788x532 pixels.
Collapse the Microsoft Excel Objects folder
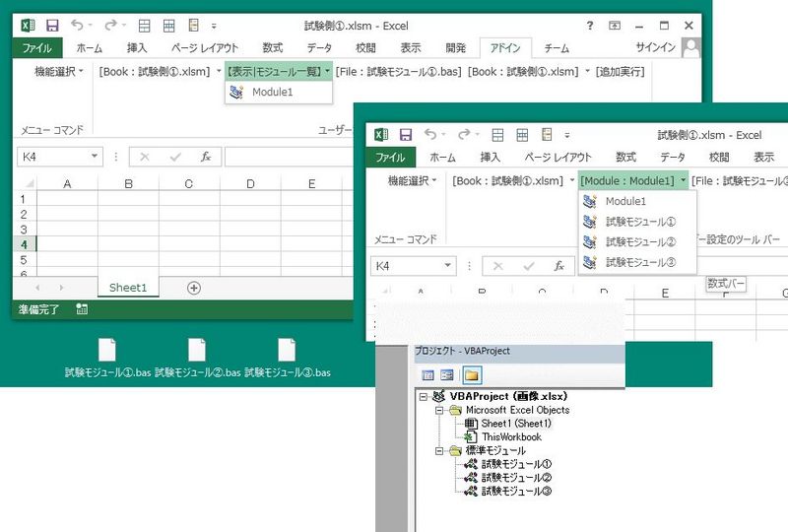tap(441, 410)
